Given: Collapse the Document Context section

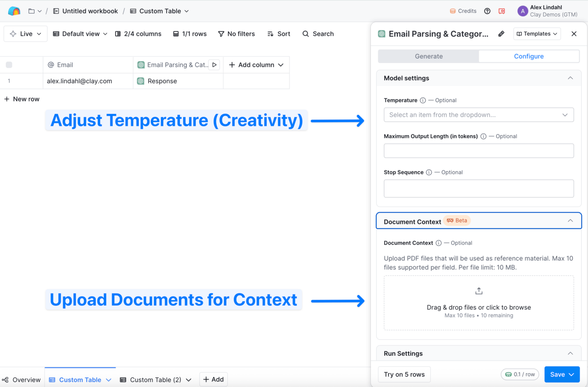Looking at the screenshot, I should (570, 221).
